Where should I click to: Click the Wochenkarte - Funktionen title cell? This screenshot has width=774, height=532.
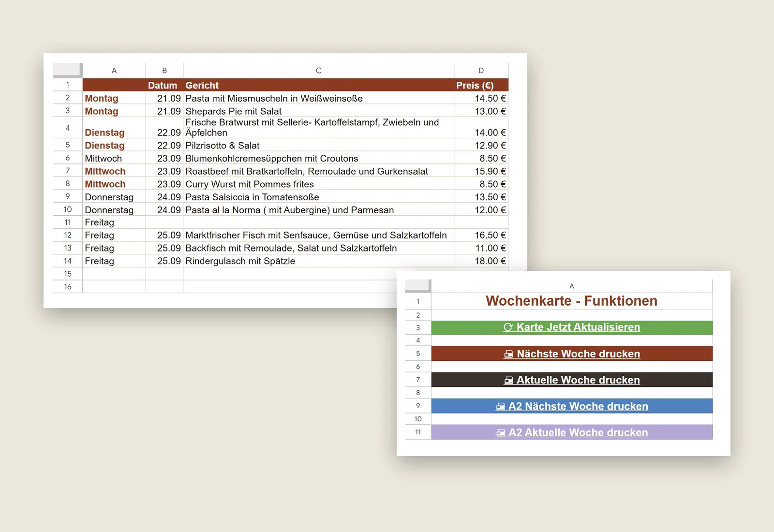pos(572,301)
